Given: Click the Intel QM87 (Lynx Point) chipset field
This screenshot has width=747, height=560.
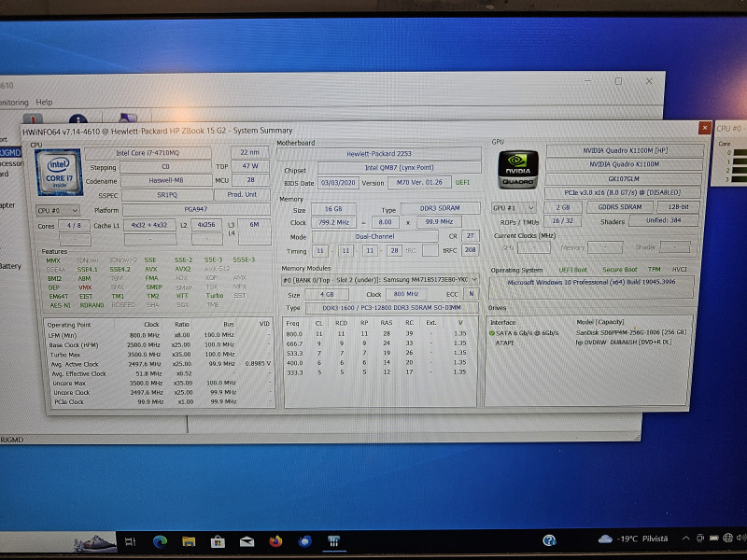Looking at the screenshot, I should tap(400, 168).
